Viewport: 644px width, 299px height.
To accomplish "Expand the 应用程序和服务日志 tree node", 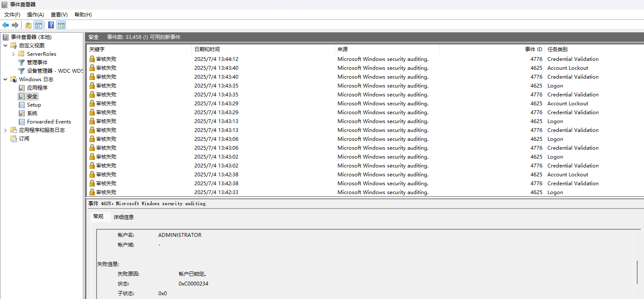I will pyautogui.click(x=5, y=130).
